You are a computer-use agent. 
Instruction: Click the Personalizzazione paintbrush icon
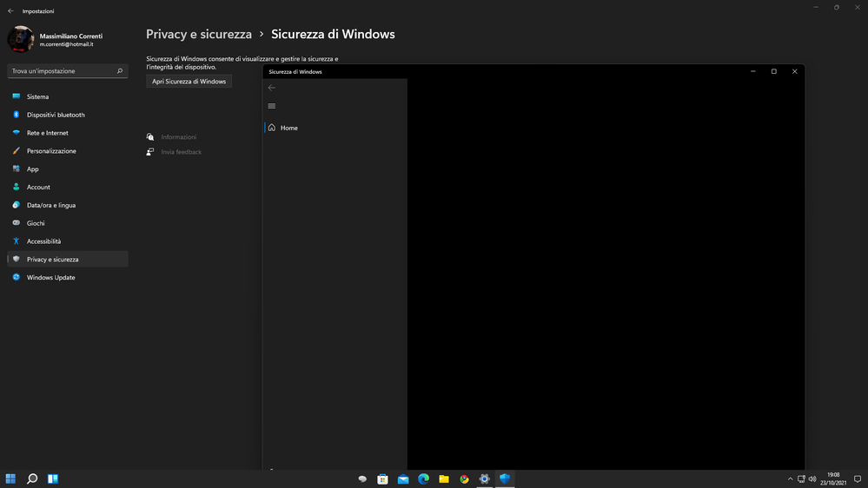(x=16, y=150)
